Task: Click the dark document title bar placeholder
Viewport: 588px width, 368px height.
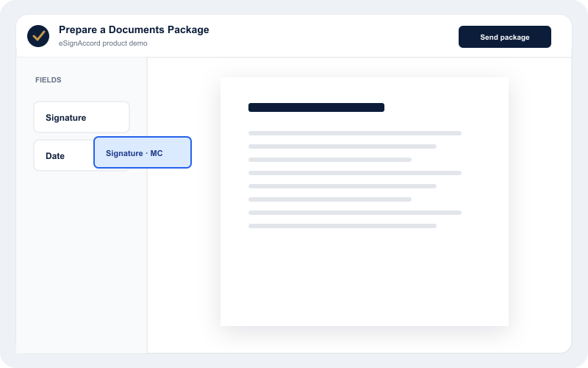Action: coord(316,107)
